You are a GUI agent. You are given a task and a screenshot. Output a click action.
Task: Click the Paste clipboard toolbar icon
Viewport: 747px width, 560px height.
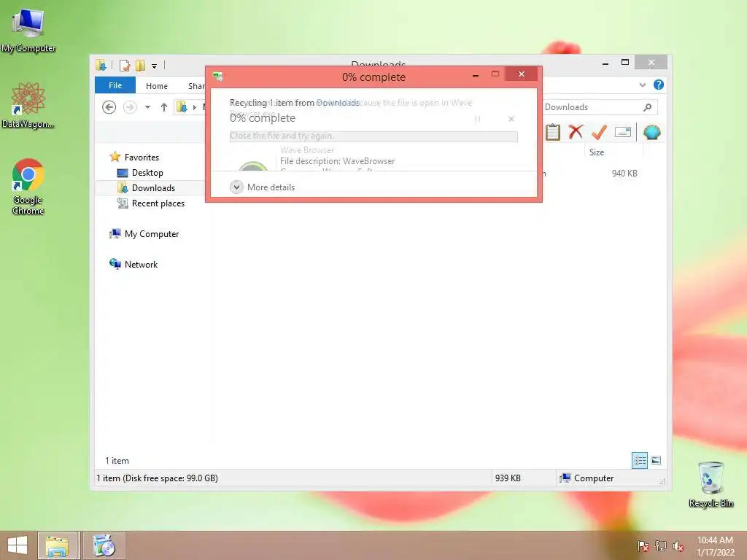553,132
